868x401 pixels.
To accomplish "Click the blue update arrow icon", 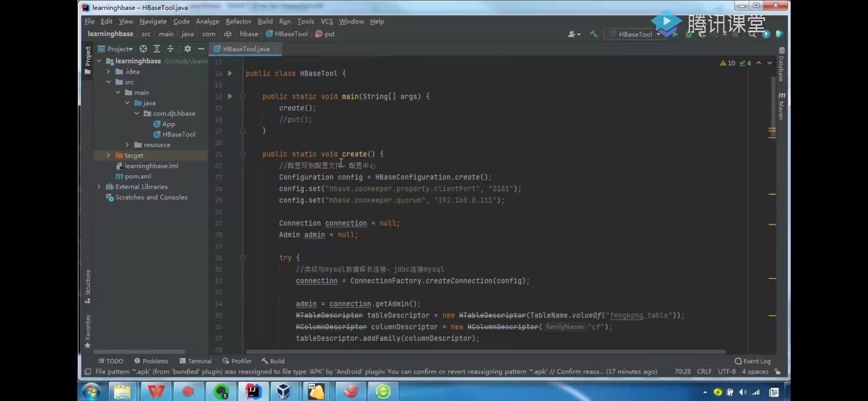I will [x=766, y=34].
